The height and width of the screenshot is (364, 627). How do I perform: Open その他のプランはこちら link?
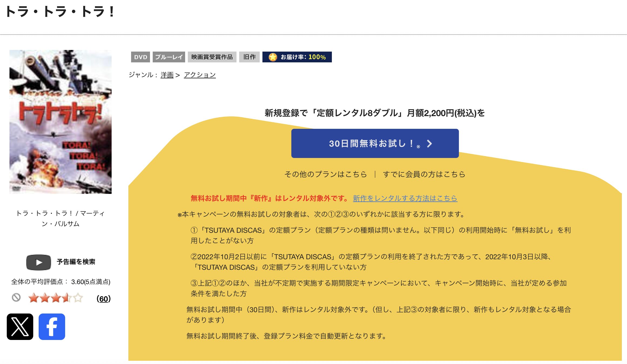tap(326, 174)
